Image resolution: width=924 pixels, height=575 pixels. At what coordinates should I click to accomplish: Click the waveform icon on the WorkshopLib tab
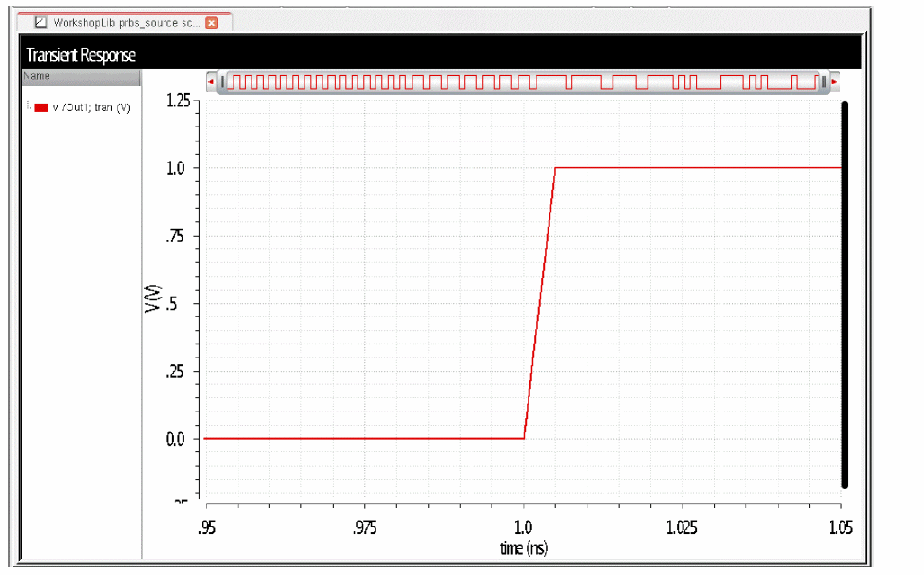40,22
